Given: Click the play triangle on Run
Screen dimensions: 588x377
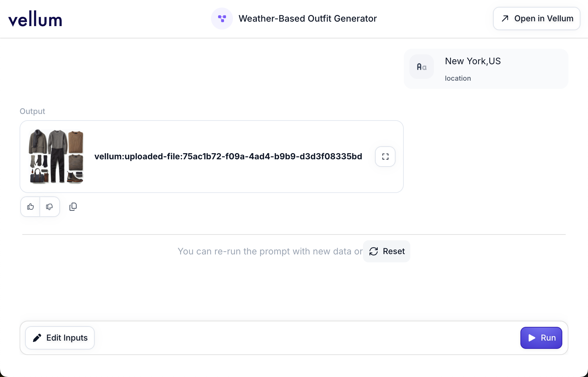Looking at the screenshot, I should tap(532, 338).
